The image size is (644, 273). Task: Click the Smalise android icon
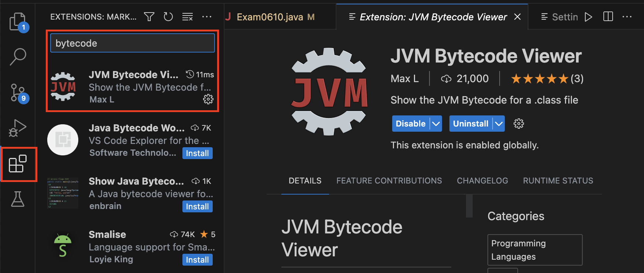63,246
